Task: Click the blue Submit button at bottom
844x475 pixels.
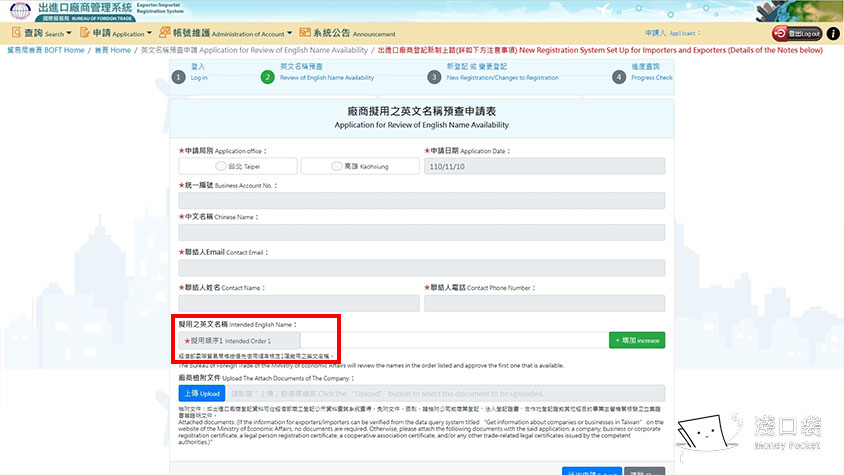Action: coord(592,471)
